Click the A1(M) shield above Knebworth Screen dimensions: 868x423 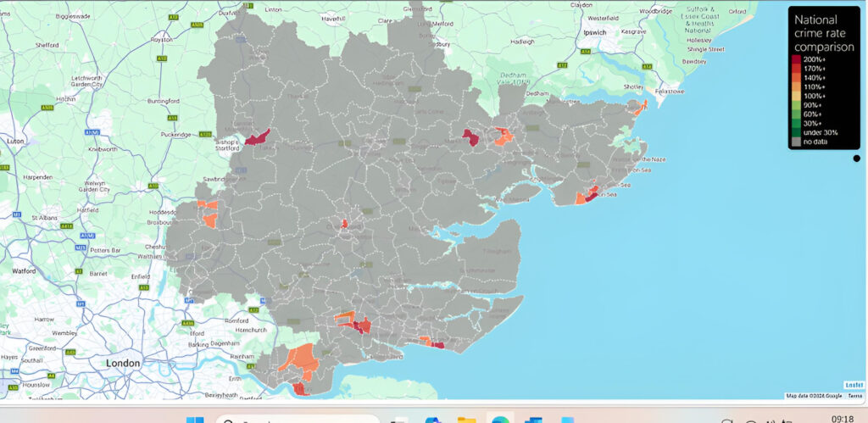[92, 132]
